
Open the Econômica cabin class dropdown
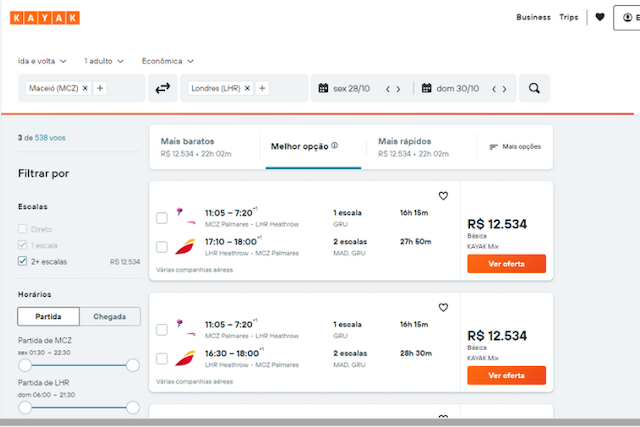coord(168,61)
